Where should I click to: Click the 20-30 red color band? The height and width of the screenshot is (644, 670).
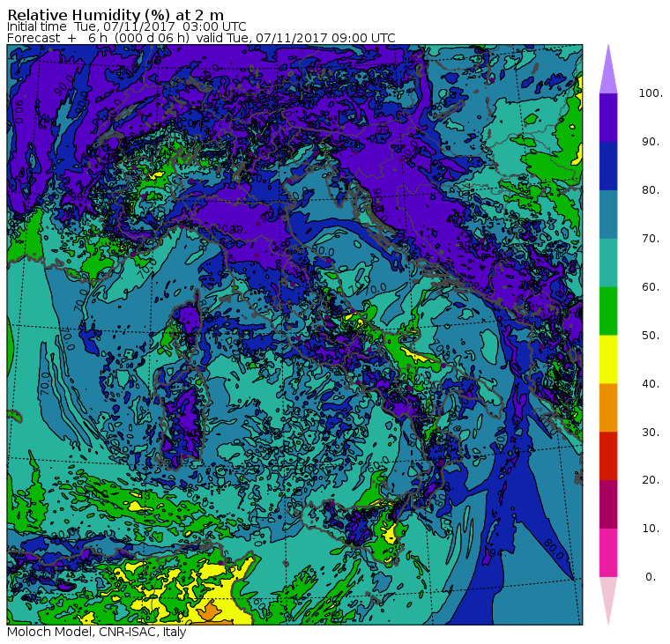tap(608, 456)
